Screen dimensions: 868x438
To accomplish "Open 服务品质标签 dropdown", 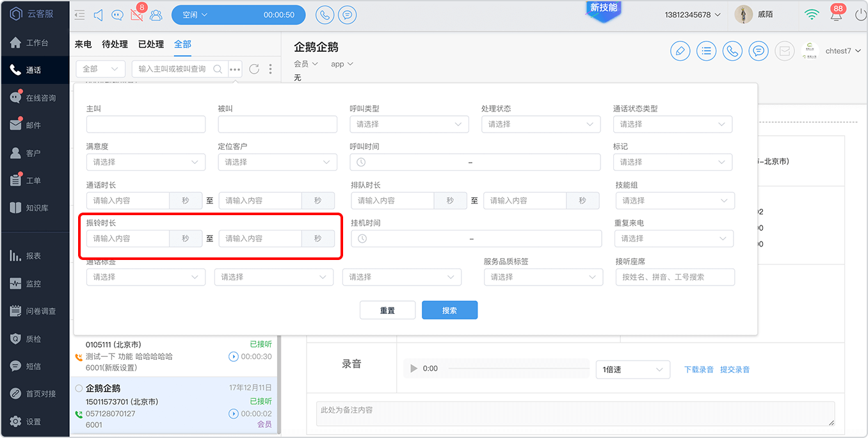I will point(543,277).
